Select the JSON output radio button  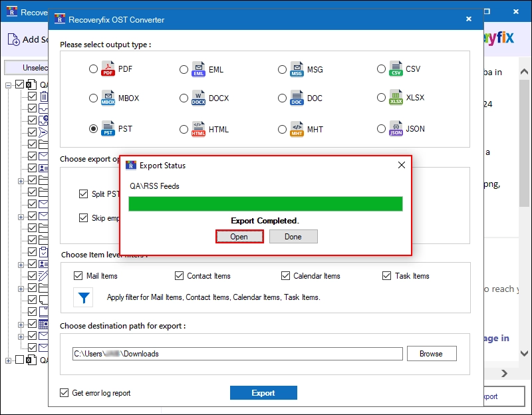click(x=381, y=128)
